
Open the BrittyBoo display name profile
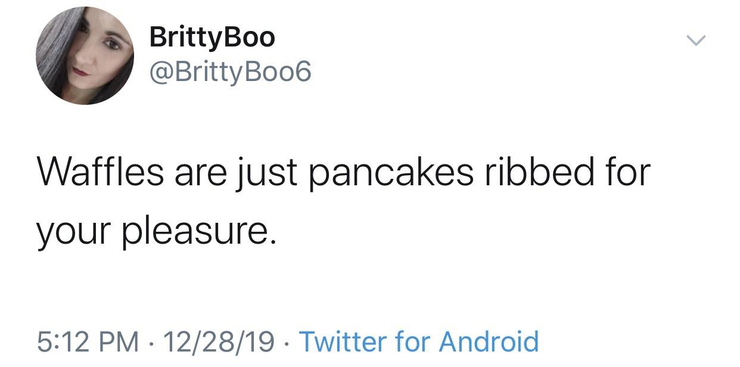[x=212, y=37]
